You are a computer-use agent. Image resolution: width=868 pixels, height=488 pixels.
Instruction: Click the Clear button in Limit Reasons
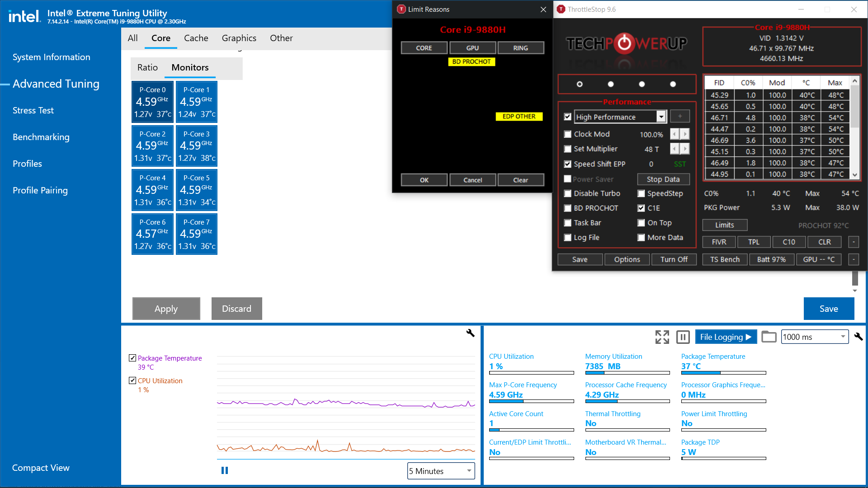520,180
